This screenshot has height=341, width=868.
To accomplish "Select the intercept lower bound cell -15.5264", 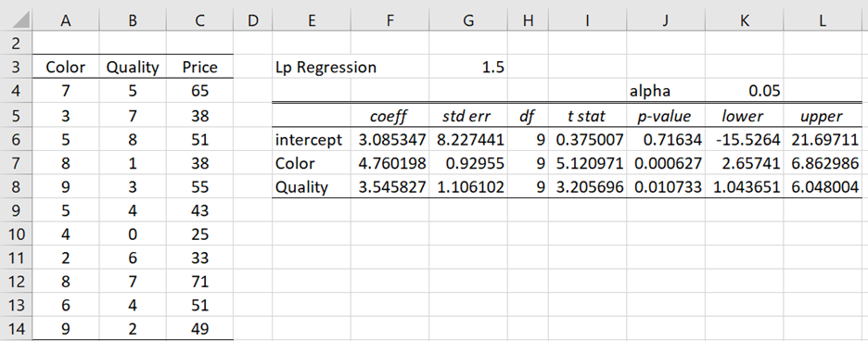I will pyautogui.click(x=745, y=140).
